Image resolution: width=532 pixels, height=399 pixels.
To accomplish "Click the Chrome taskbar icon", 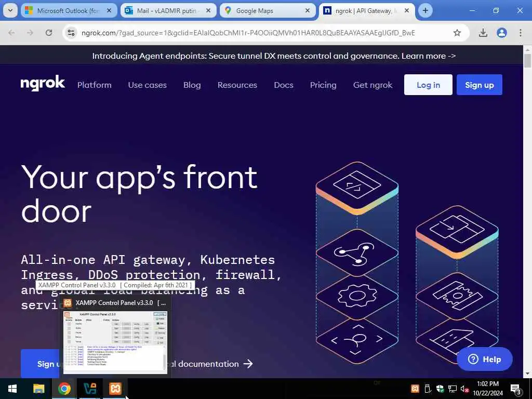I will [64, 389].
